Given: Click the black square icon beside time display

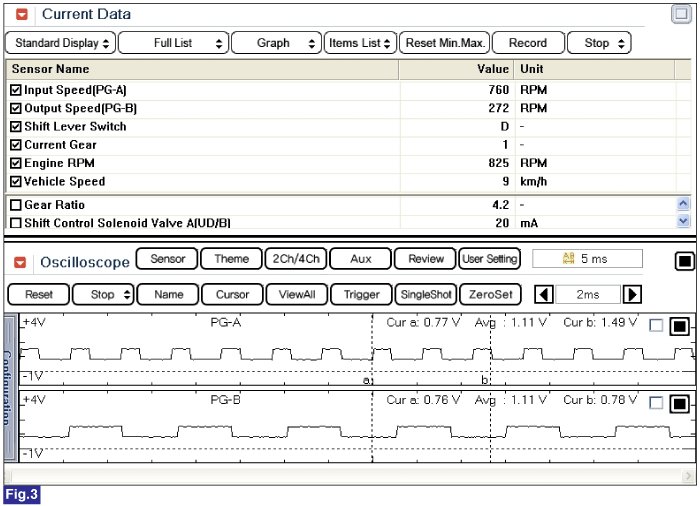Looking at the screenshot, I should [x=684, y=261].
